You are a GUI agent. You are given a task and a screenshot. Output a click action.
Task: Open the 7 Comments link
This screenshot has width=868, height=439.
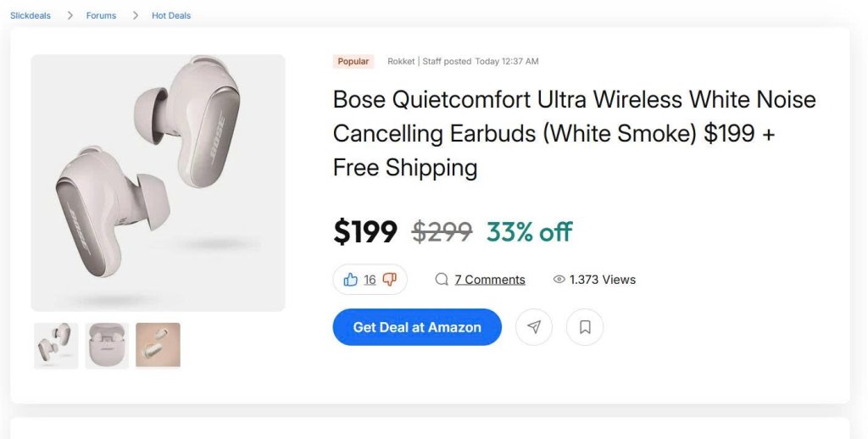490,280
